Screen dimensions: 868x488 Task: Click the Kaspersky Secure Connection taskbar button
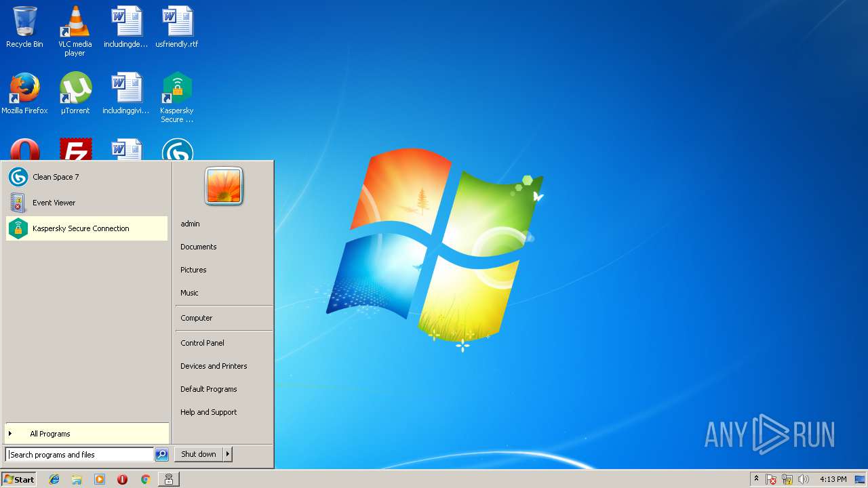coord(169,479)
